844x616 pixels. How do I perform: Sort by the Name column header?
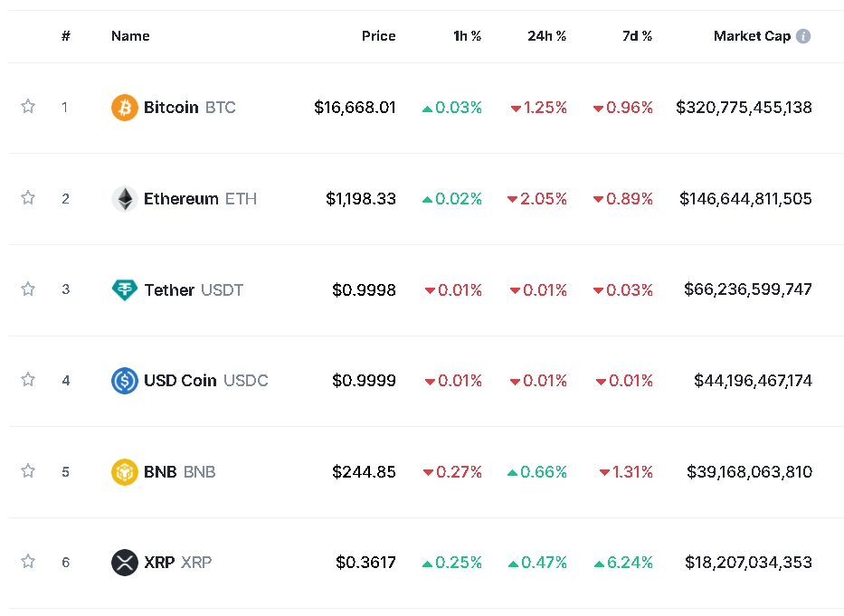click(x=130, y=36)
